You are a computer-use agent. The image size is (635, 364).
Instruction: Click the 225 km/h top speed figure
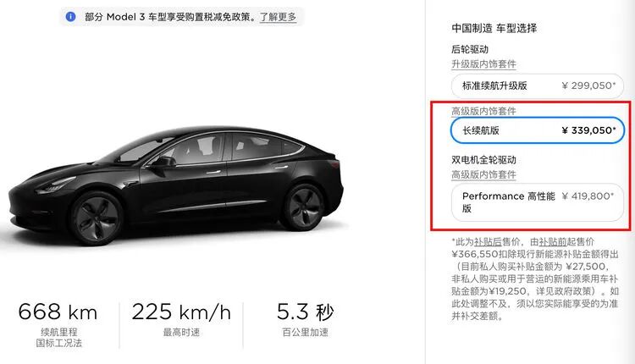tap(181, 312)
